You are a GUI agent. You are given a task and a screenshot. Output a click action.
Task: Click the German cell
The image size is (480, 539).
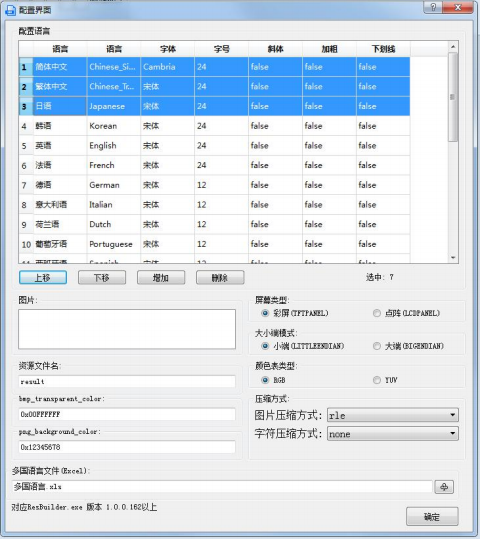(114, 185)
